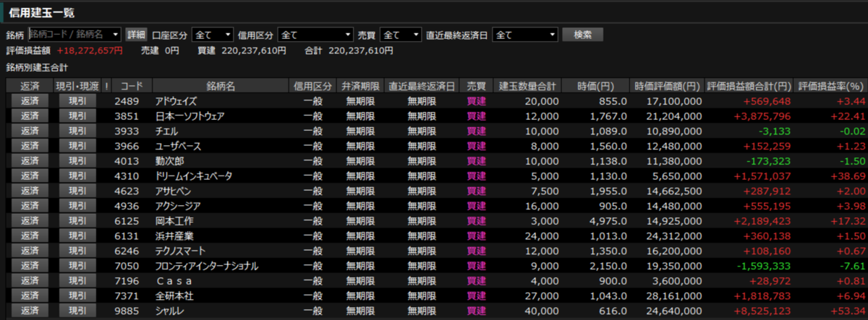The width and height of the screenshot is (868, 320).
Task: Click 現引 for チエル row
Action: click(x=77, y=131)
